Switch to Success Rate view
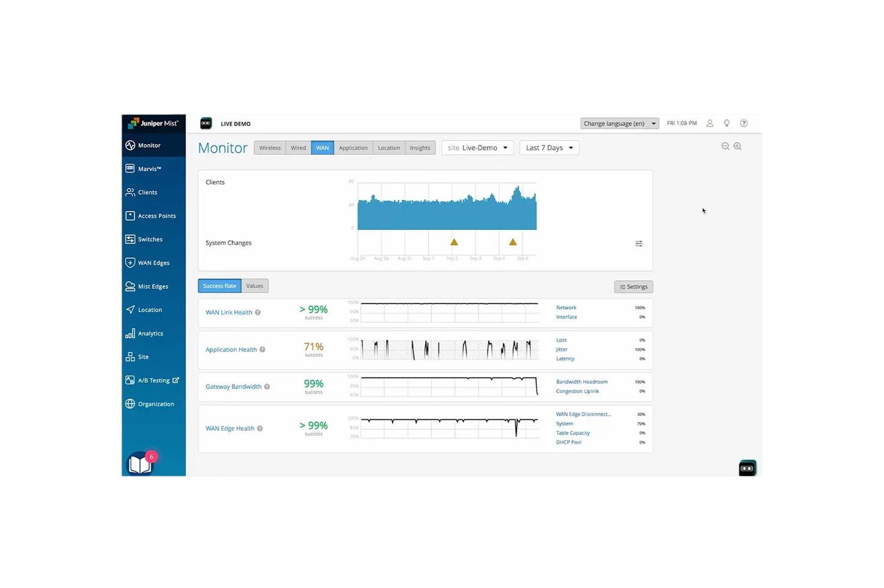 pyautogui.click(x=220, y=286)
